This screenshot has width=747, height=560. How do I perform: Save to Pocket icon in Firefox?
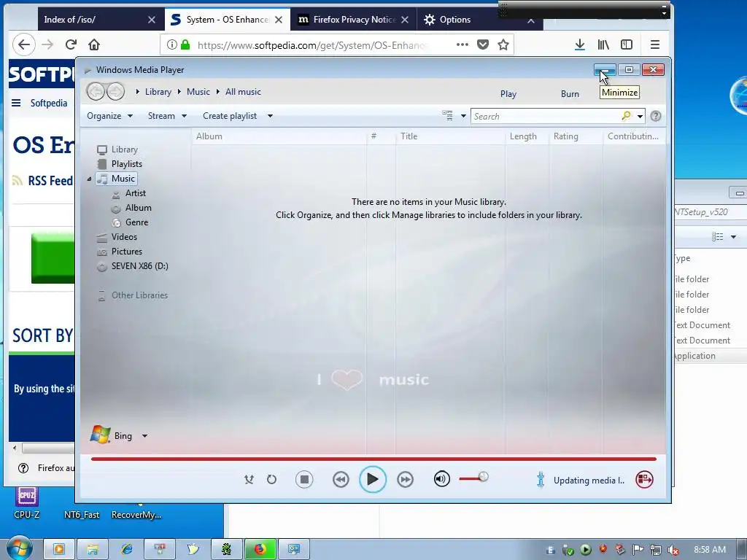(x=483, y=44)
